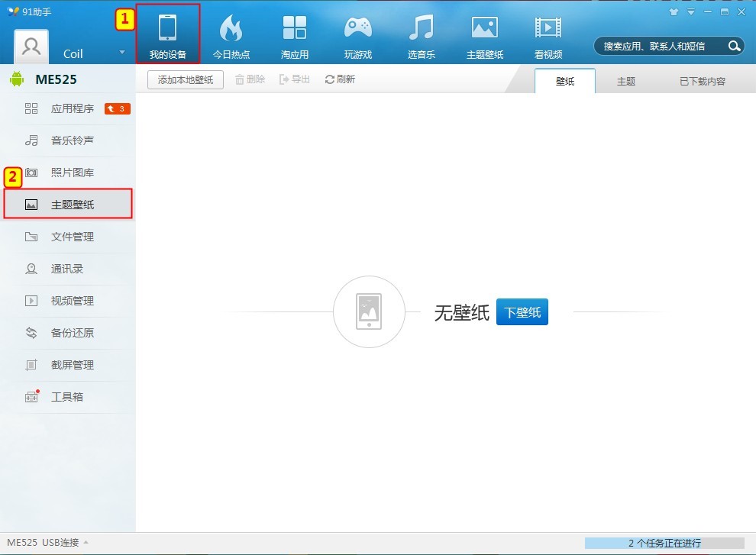Open 选音乐 music section

(421, 34)
